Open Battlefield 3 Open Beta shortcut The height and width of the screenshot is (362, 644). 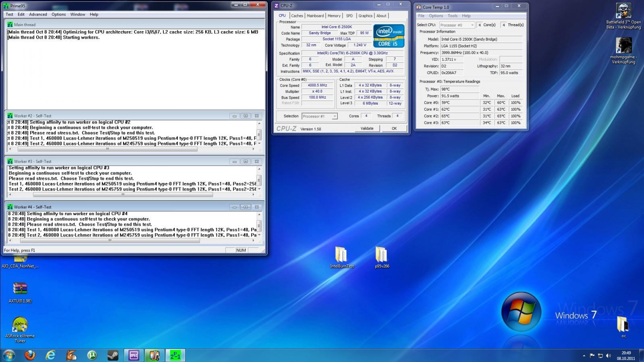623,16
